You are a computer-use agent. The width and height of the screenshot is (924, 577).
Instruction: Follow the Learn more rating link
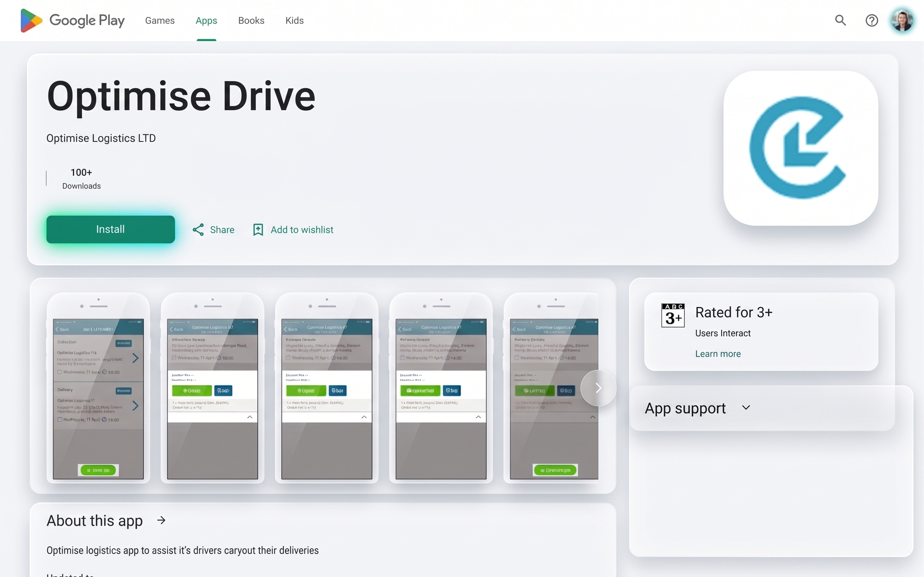coord(718,354)
